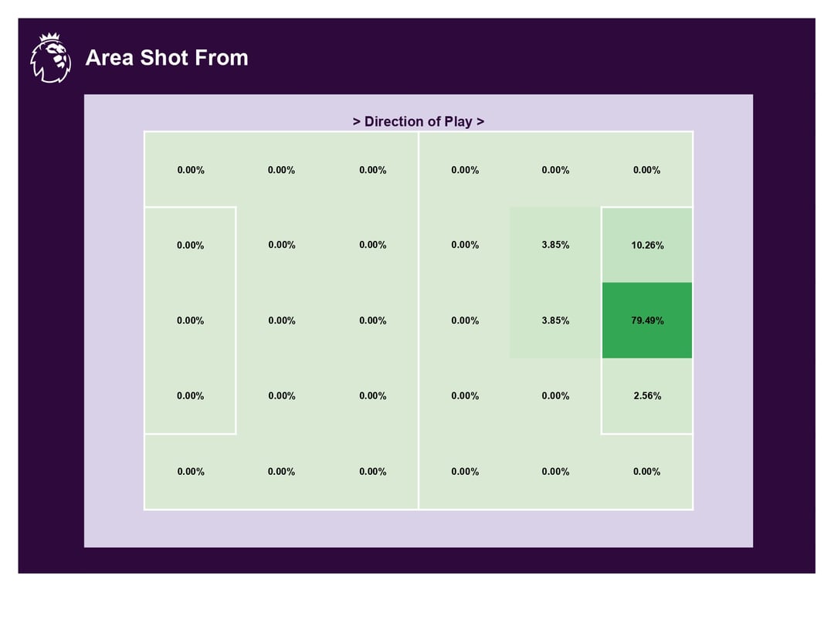Select the 10.26% shot zone
The height and width of the screenshot is (644, 834).
coord(647,245)
